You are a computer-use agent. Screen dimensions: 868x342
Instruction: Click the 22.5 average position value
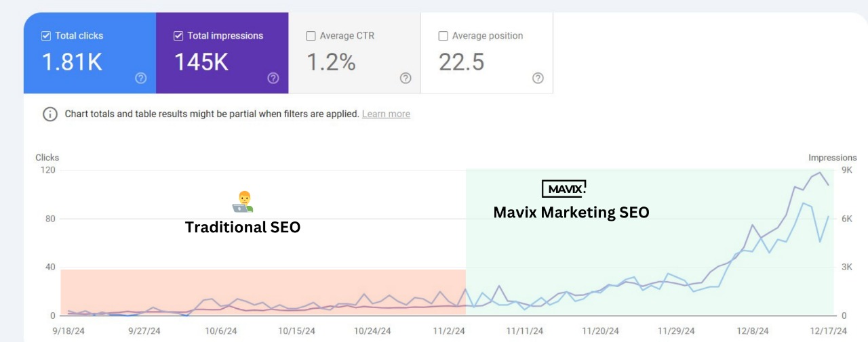(462, 62)
